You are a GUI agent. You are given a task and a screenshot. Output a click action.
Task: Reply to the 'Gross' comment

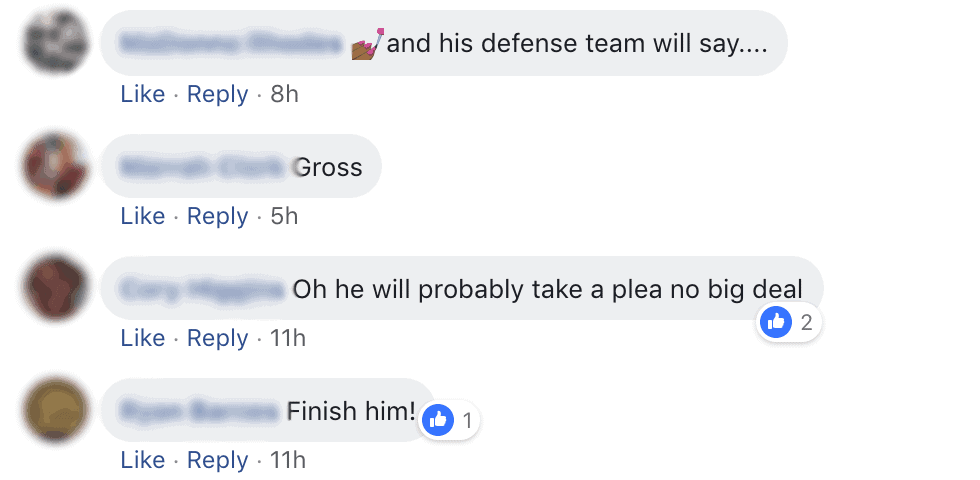[x=218, y=216]
